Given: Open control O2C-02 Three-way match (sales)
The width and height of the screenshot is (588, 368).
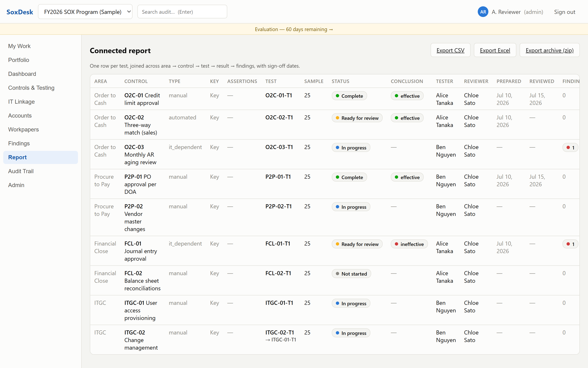Looking at the screenshot, I should [141, 125].
